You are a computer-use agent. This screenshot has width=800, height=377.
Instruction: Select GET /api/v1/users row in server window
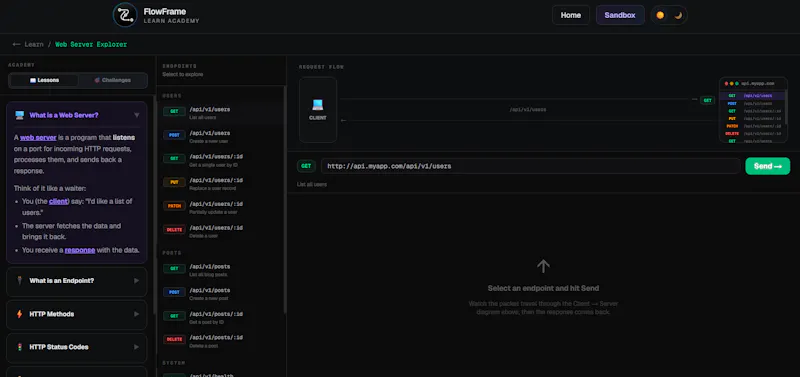tap(753, 95)
